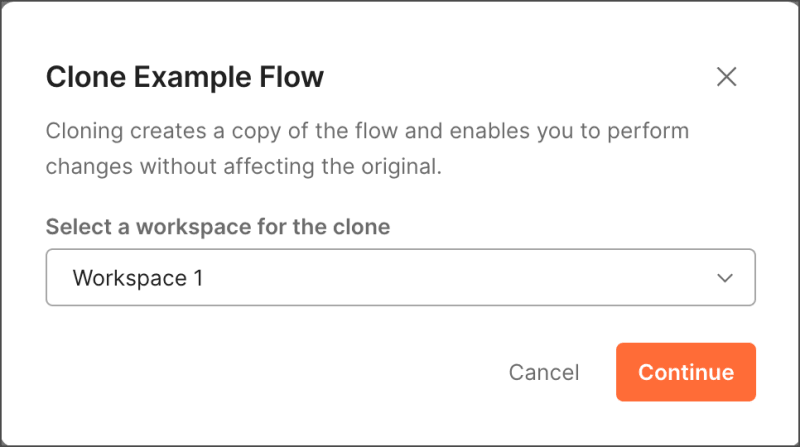800x447 pixels.
Task: Cancel the clone operation
Action: point(544,372)
